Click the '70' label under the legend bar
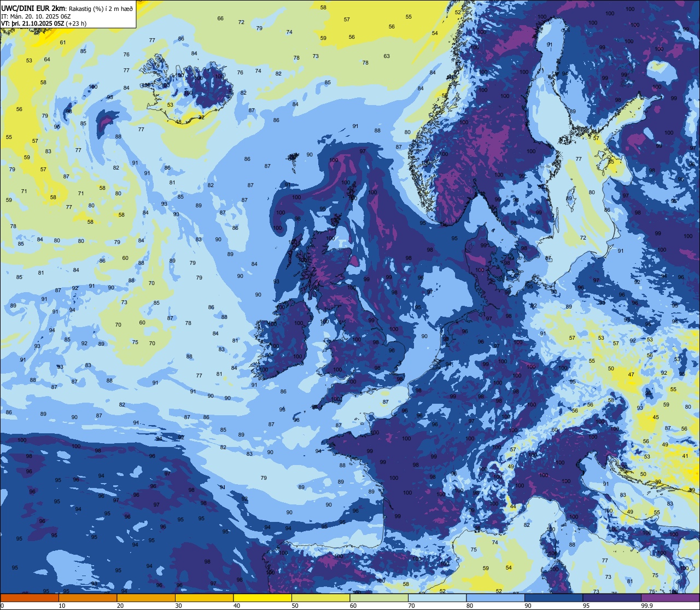 coord(411,606)
